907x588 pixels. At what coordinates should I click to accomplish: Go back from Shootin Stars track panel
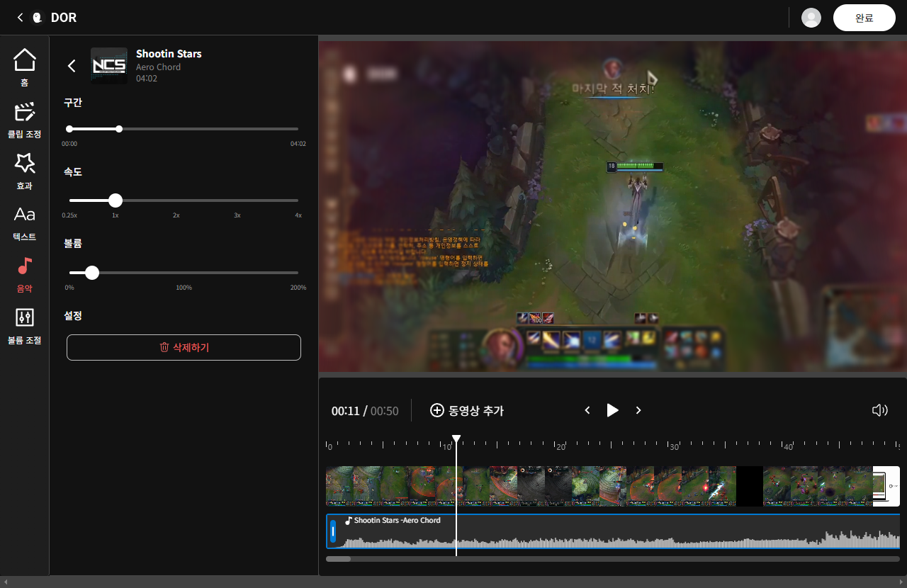click(x=72, y=66)
